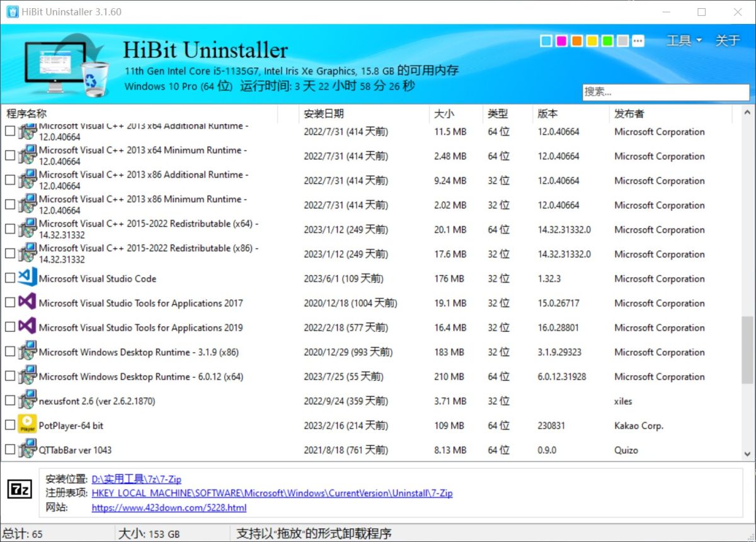The width and height of the screenshot is (756, 542).
Task: Click the HiBit title bar app icon
Action: pyautogui.click(x=12, y=12)
